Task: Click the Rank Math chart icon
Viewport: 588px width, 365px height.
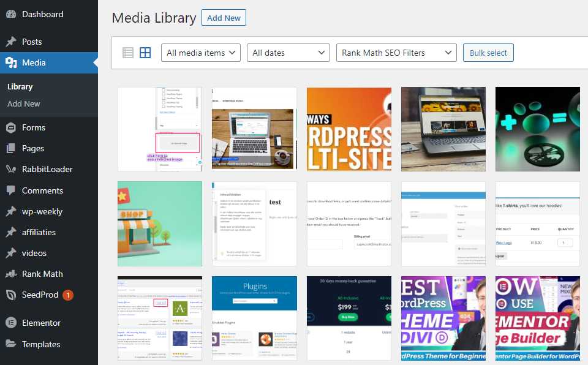Action: coord(11,274)
